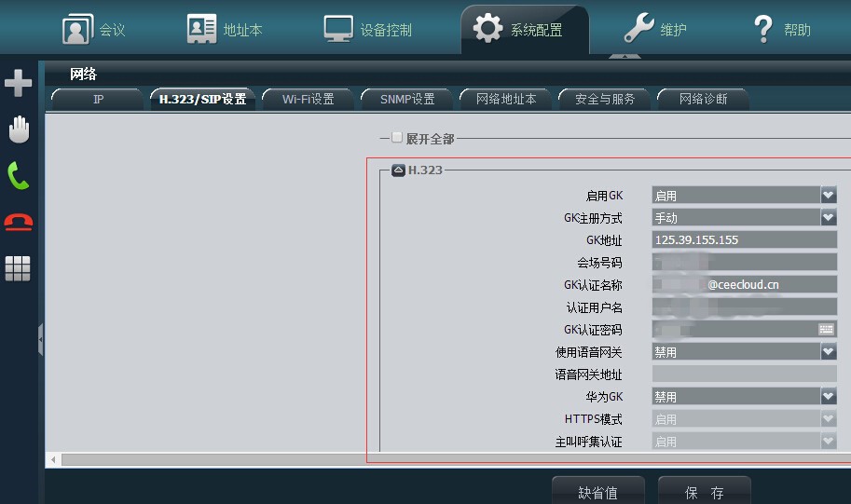Open the grid layout icon in sidebar
The height and width of the screenshot is (504, 851).
18,268
